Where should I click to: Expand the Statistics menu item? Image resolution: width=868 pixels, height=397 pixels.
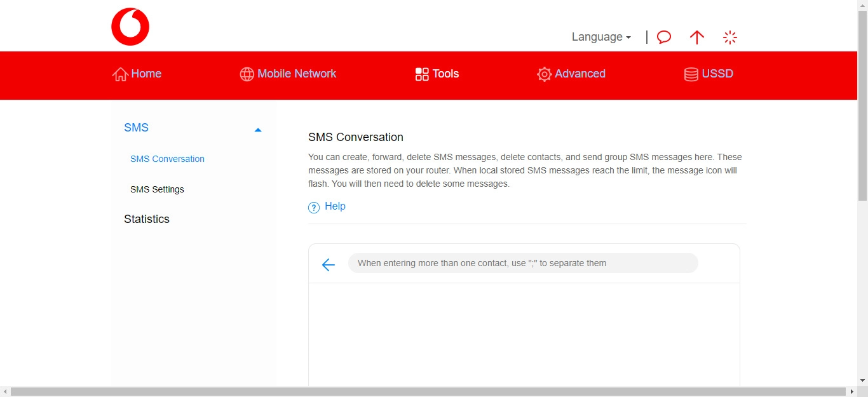[x=147, y=219]
